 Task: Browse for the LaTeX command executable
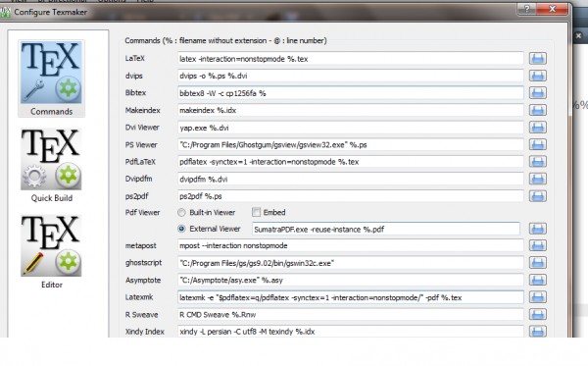tap(537, 58)
